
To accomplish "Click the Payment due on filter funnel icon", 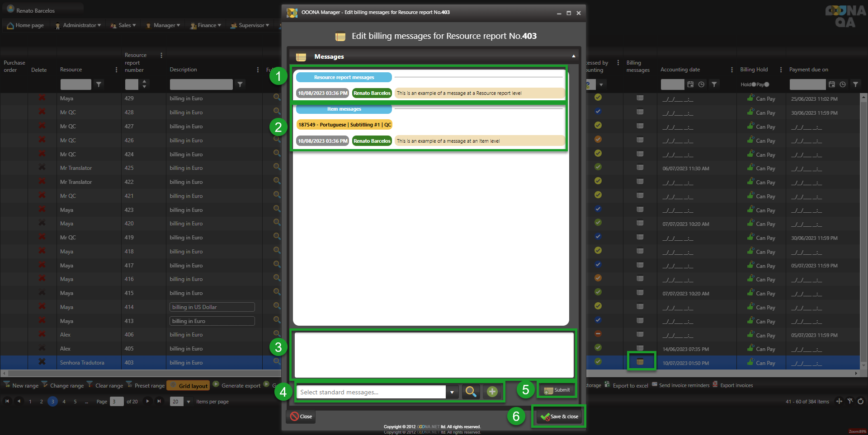I will point(855,84).
